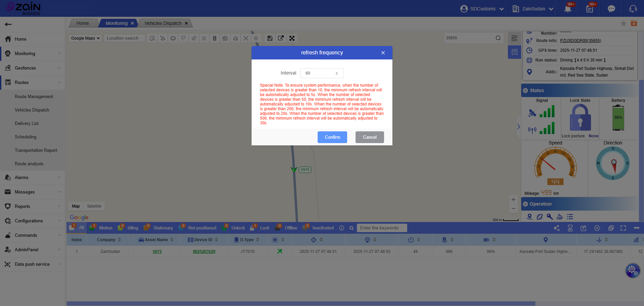
Task: Expand the Alarms sidebar menu
Action: tap(33, 177)
